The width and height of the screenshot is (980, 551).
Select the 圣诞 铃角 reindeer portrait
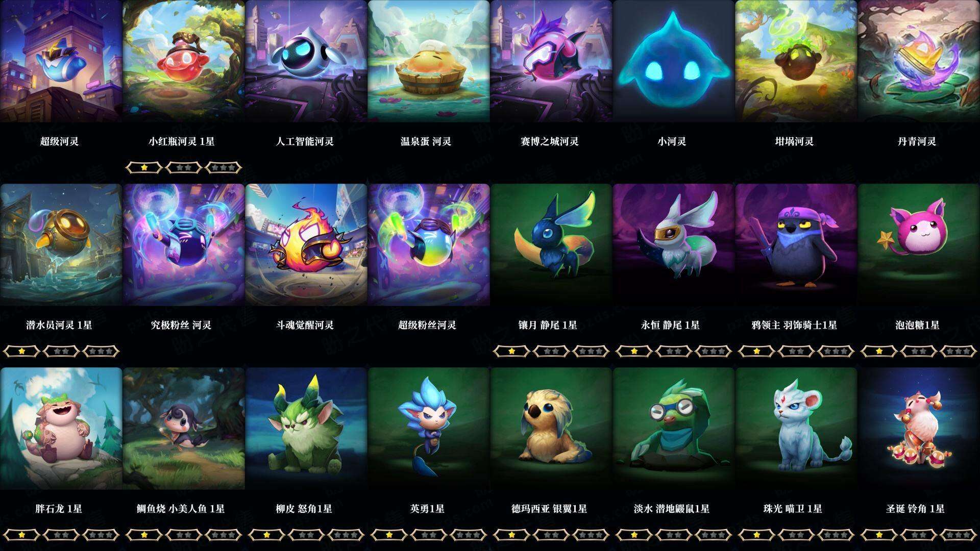coord(919,429)
